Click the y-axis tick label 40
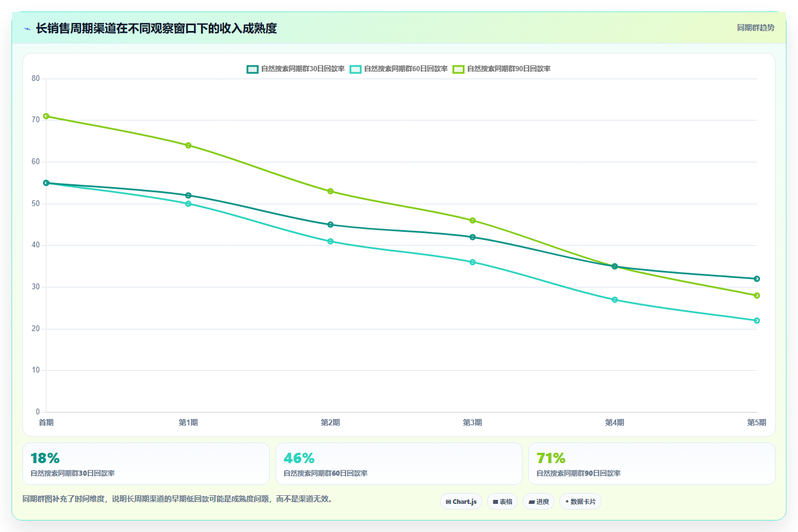 click(36, 245)
